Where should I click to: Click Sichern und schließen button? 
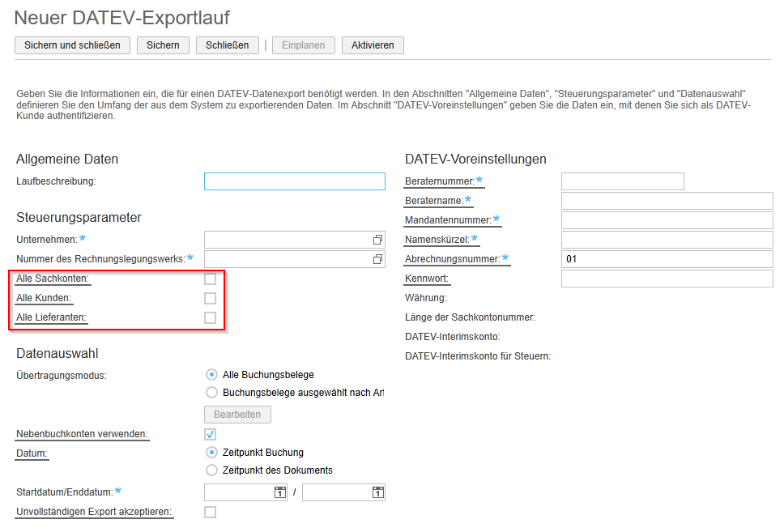[73, 45]
